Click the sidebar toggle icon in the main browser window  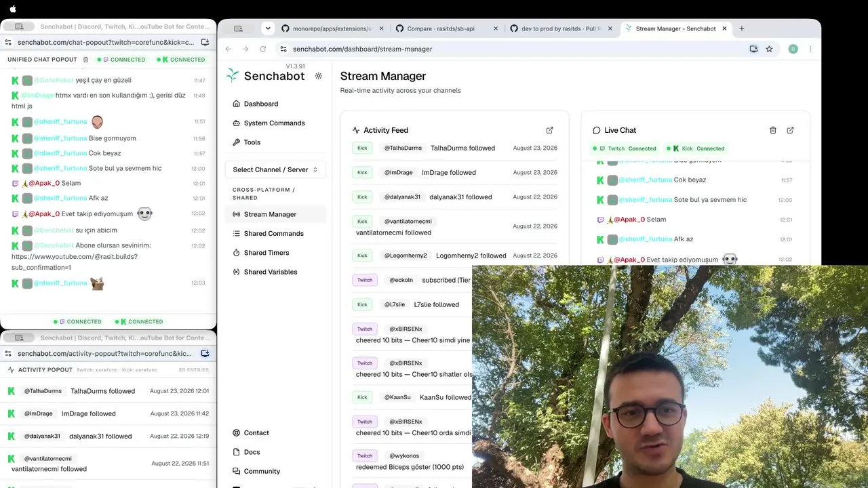238,28
